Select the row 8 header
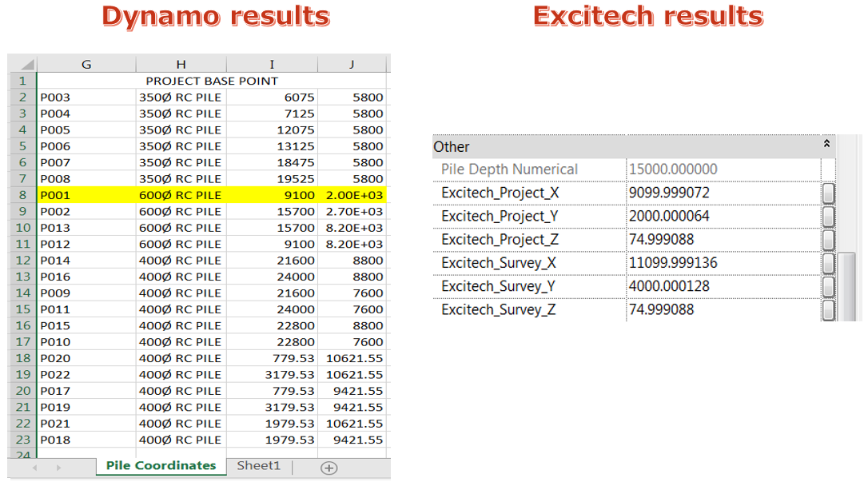This screenshot has height=486, width=868. click(22, 195)
